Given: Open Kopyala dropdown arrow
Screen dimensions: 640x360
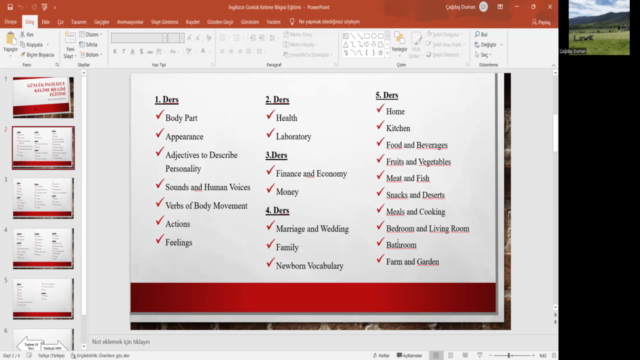Looking at the screenshot, I should point(48,44).
